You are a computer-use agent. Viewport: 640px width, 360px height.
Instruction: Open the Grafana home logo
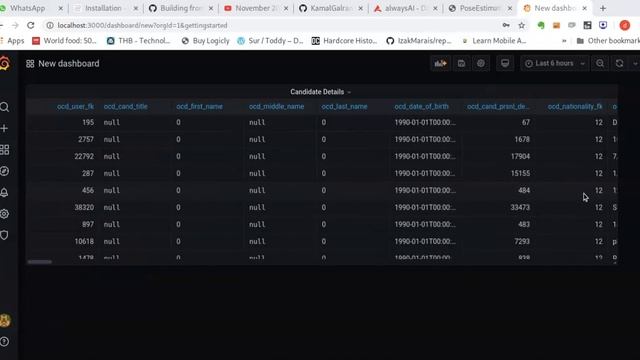click(x=4, y=64)
